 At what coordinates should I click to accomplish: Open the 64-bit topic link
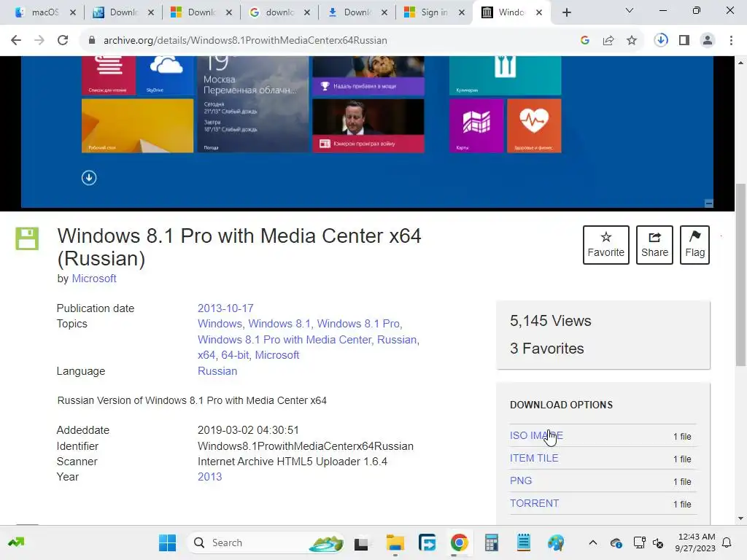coord(235,355)
